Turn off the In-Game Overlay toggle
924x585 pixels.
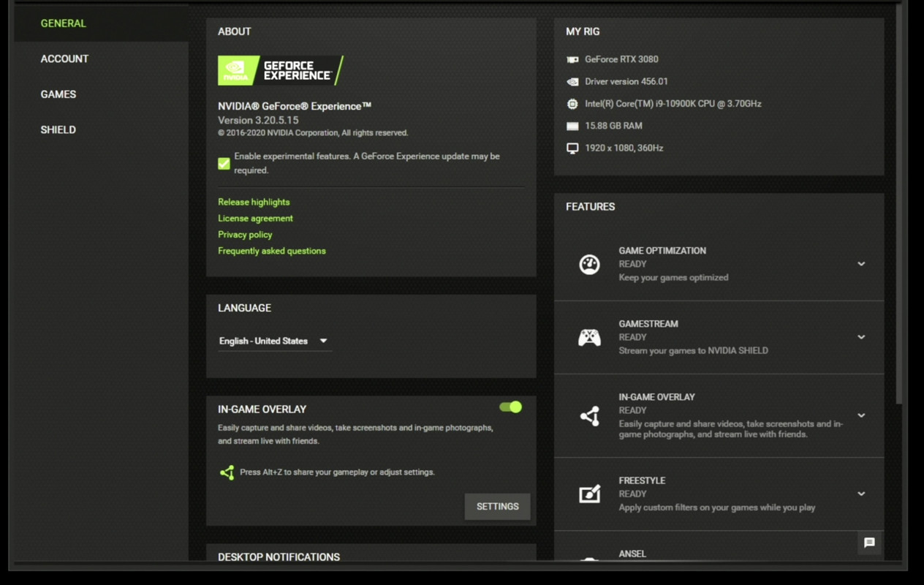click(510, 407)
